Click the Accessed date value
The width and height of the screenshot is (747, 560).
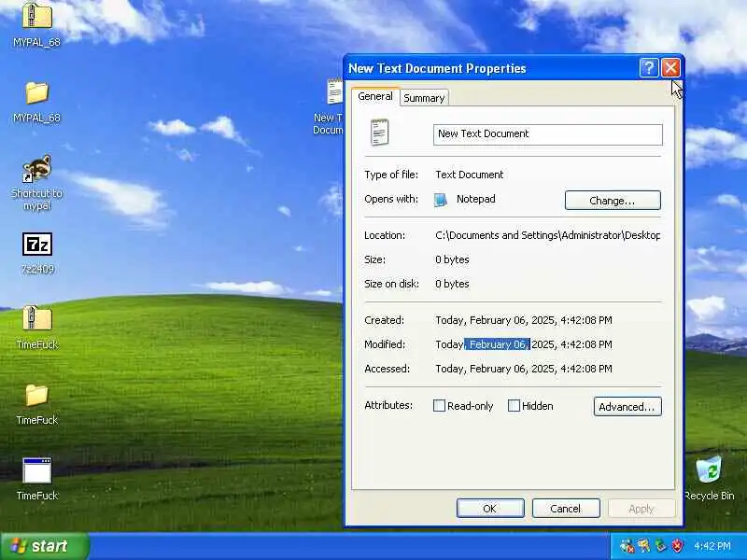(x=524, y=369)
